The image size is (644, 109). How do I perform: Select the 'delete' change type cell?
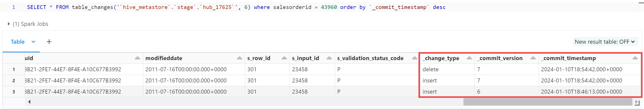tap(447, 70)
